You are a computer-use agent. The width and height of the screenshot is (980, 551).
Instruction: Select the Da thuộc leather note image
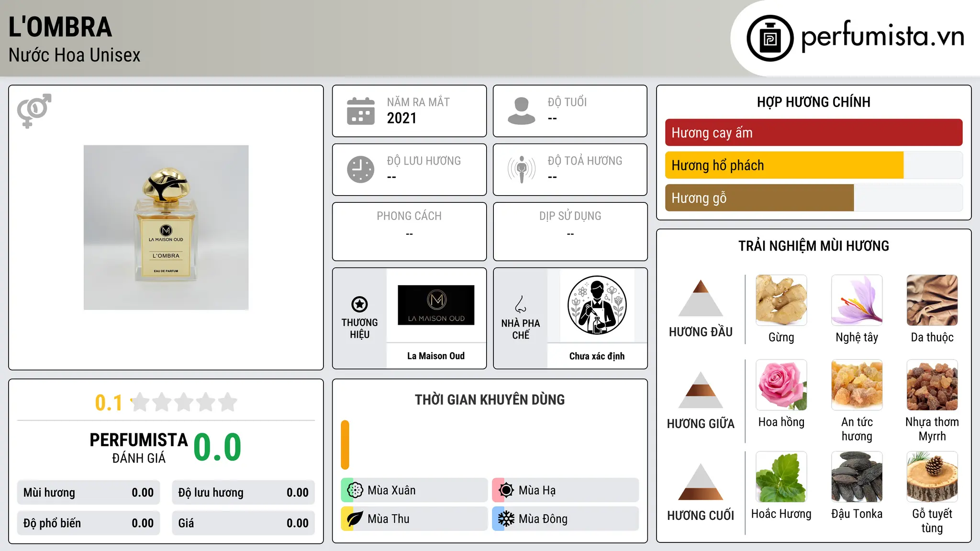[932, 300]
